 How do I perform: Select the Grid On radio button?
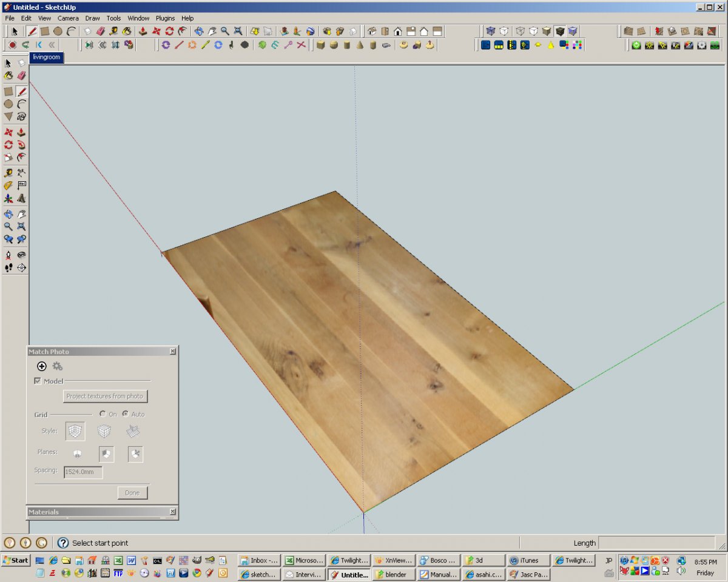pos(103,414)
